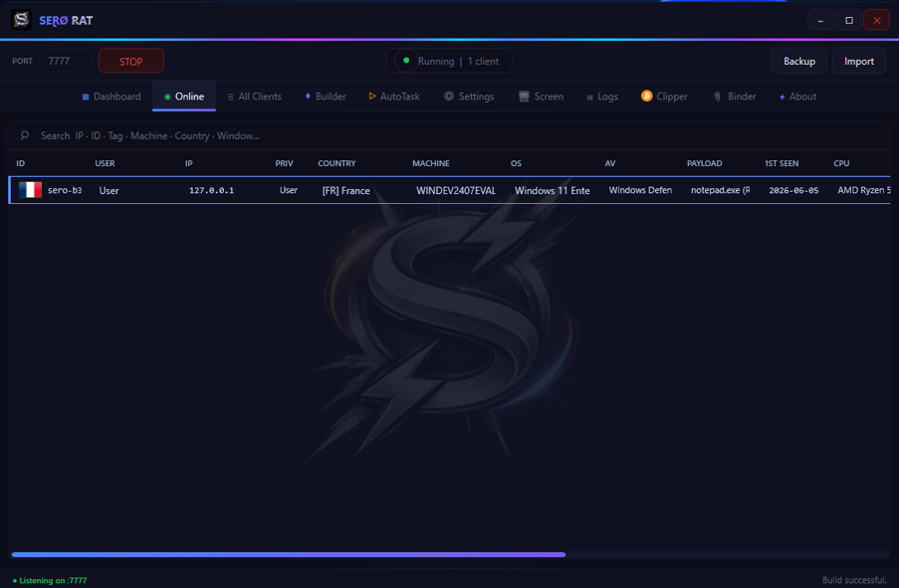Click the Screen monitor icon
This screenshot has height=588, width=899.
(524, 97)
